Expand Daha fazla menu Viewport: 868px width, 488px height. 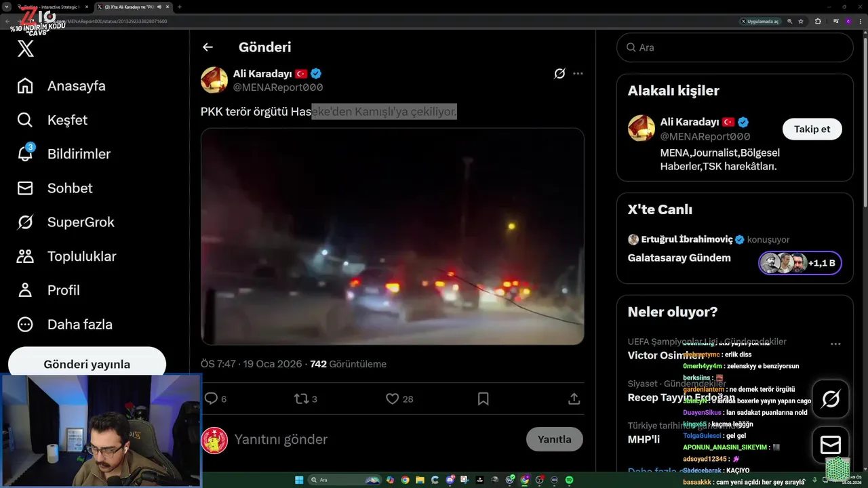click(64, 325)
